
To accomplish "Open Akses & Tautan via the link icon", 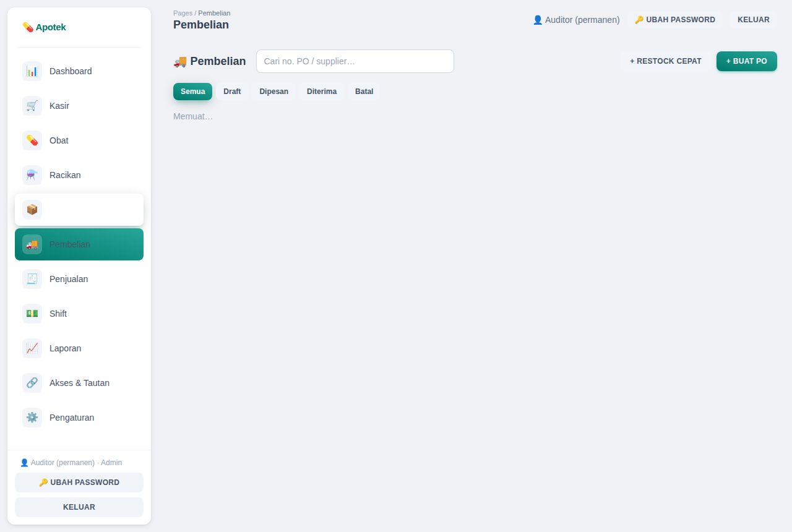I will 32,383.
